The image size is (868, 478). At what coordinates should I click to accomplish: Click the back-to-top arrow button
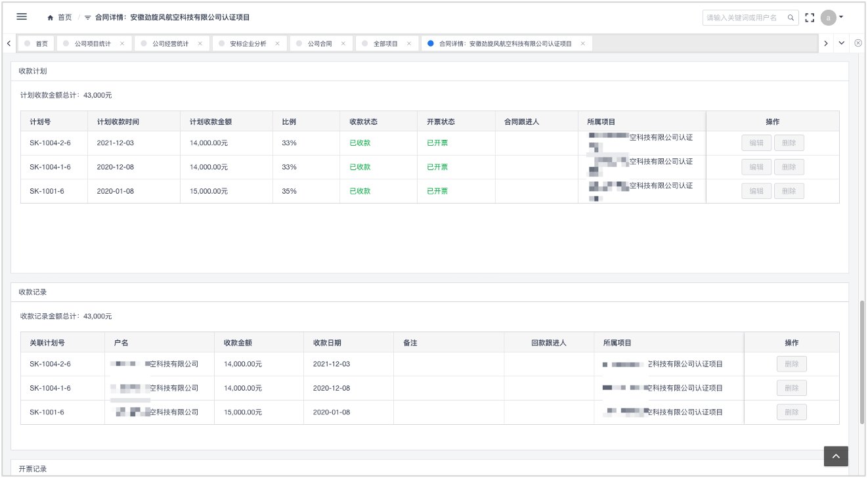836,456
